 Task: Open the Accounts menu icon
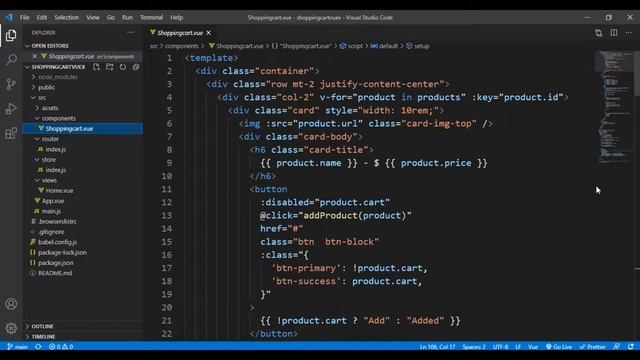pyautogui.click(x=11, y=304)
